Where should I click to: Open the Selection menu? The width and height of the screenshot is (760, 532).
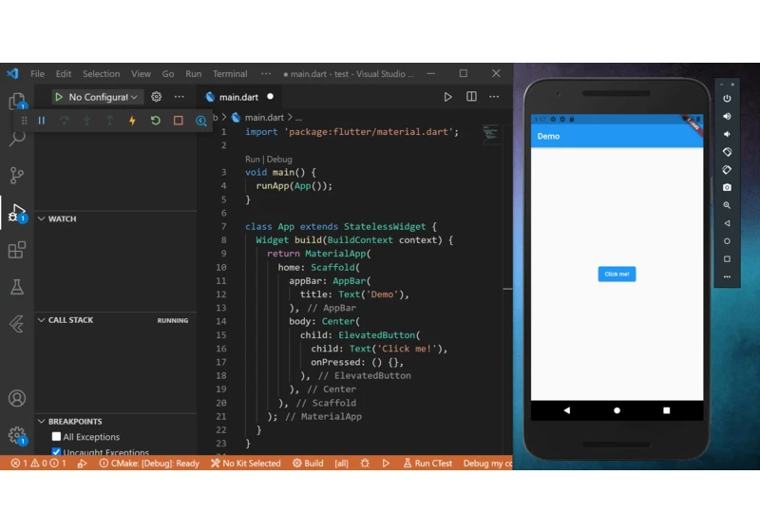(101, 74)
